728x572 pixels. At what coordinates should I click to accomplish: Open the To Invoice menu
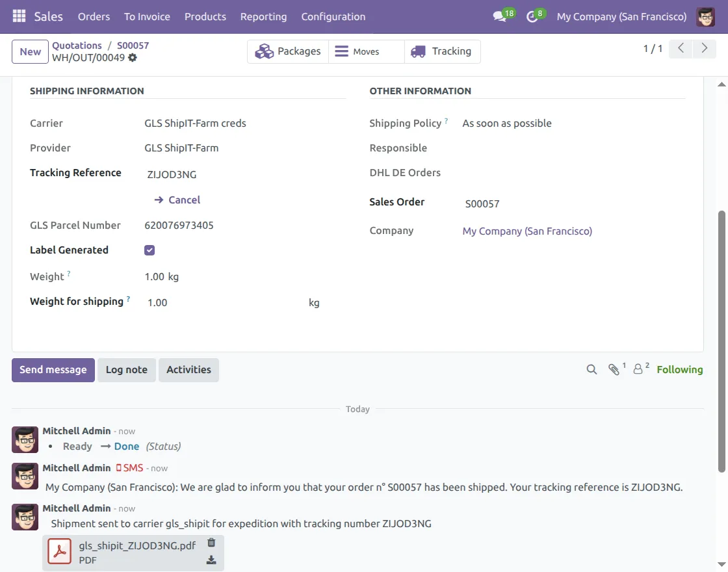147,17
